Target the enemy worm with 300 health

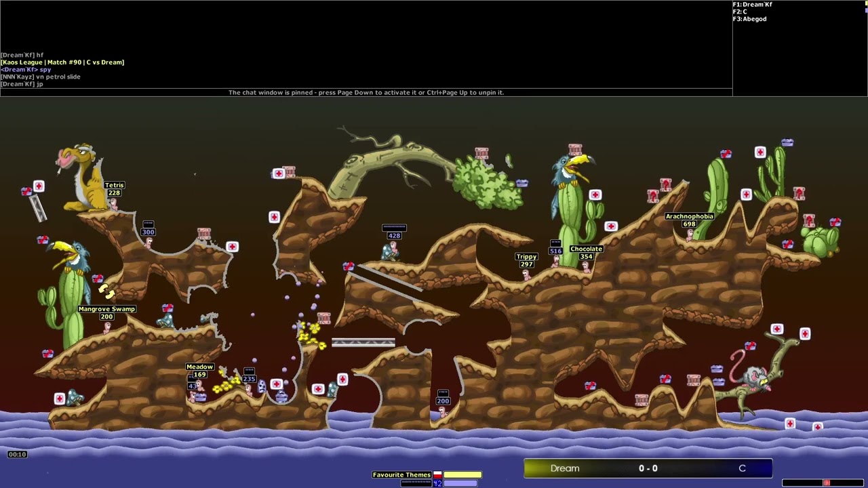pyautogui.click(x=149, y=243)
